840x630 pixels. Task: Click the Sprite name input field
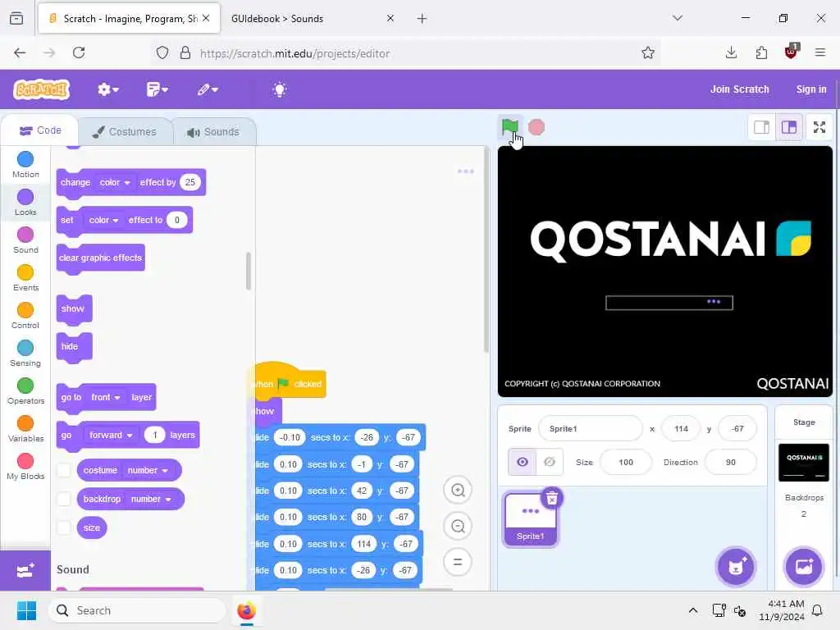coord(589,428)
